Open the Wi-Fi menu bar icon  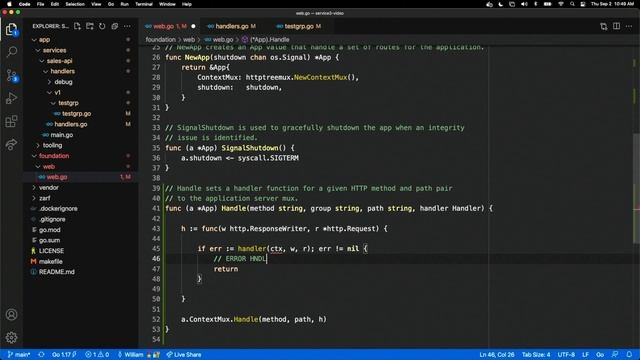pos(561,4)
